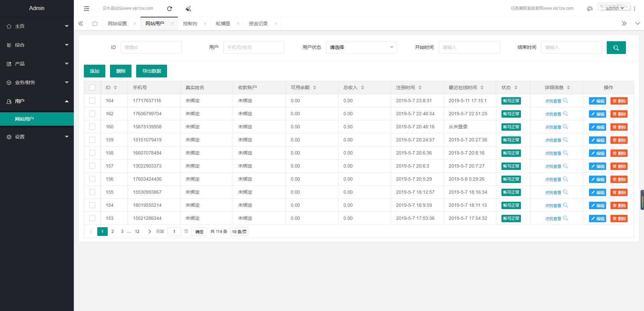Screen dimensions: 644x311
Task: Check the row for ID 153
Action: tap(92, 218)
